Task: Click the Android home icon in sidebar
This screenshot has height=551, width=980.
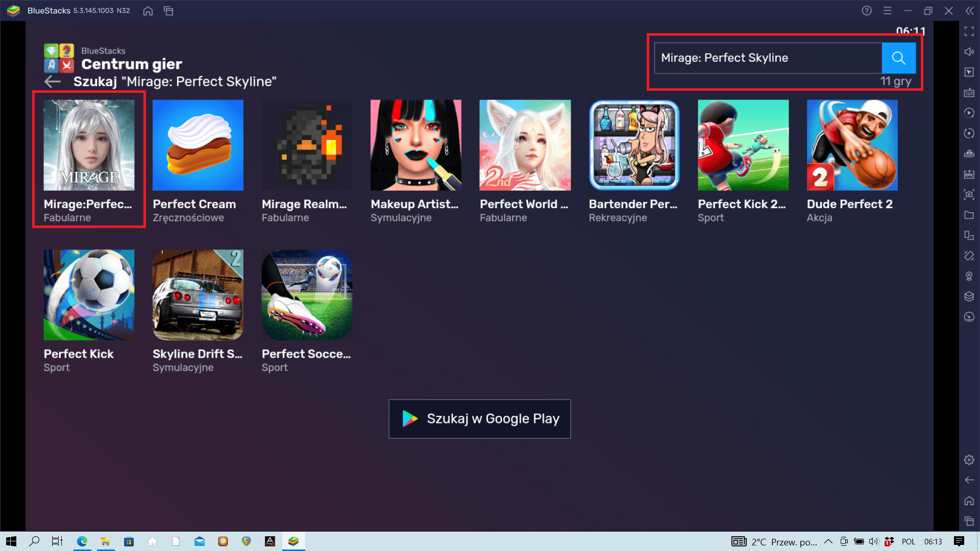Action: [969, 500]
